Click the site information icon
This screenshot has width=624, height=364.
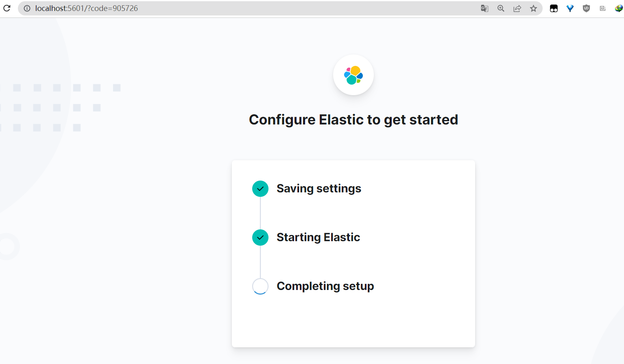click(27, 9)
